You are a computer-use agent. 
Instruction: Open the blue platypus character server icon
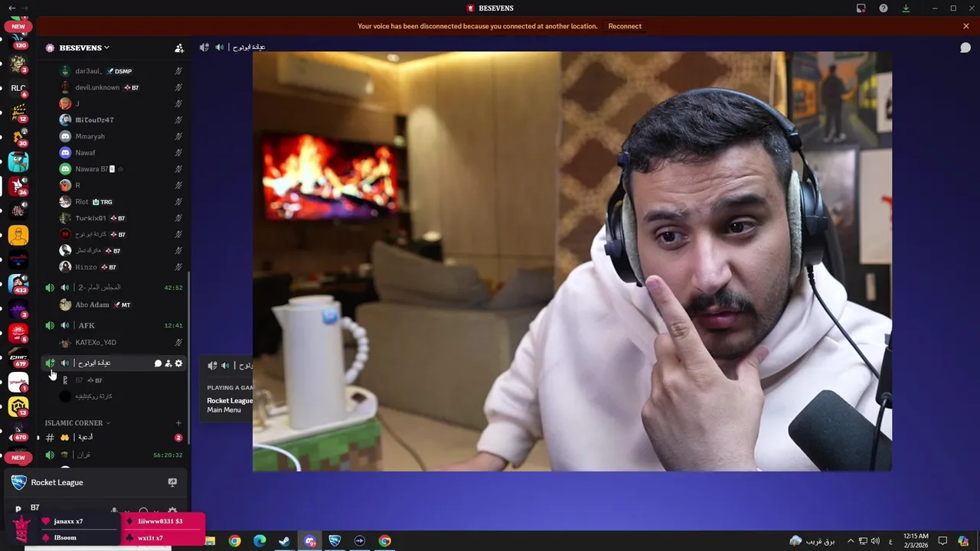[x=18, y=161]
